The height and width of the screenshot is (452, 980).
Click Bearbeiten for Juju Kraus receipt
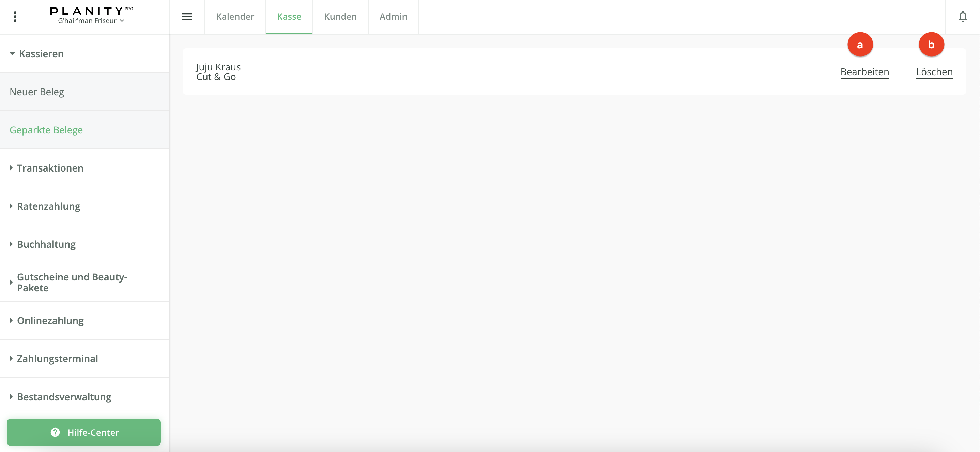[x=864, y=72]
